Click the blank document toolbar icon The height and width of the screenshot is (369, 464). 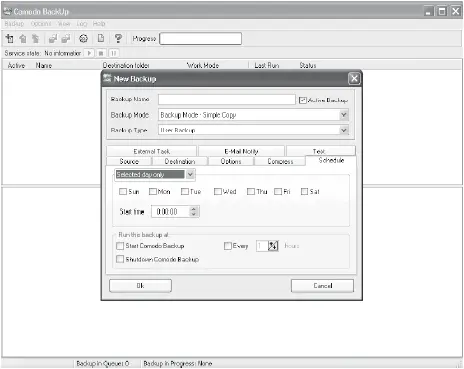tap(101, 39)
